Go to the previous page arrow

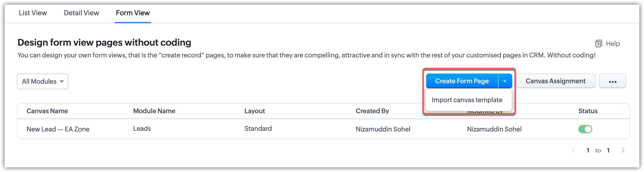pos(573,150)
